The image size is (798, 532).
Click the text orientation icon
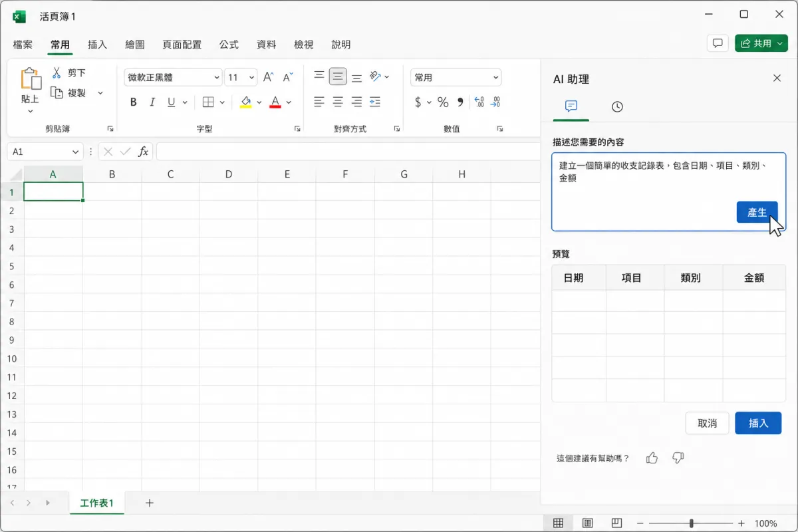[x=376, y=76]
